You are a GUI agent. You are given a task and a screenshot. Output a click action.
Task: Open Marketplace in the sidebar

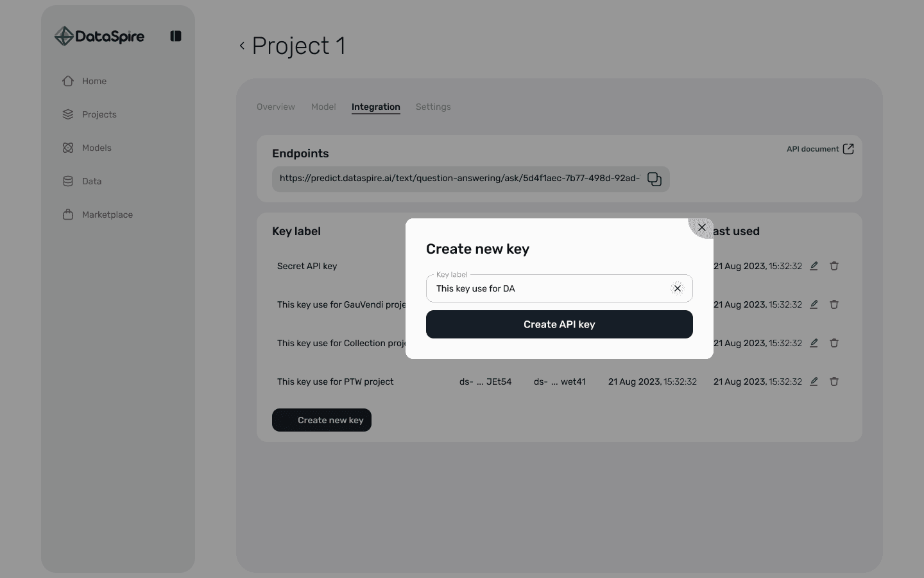98,215
